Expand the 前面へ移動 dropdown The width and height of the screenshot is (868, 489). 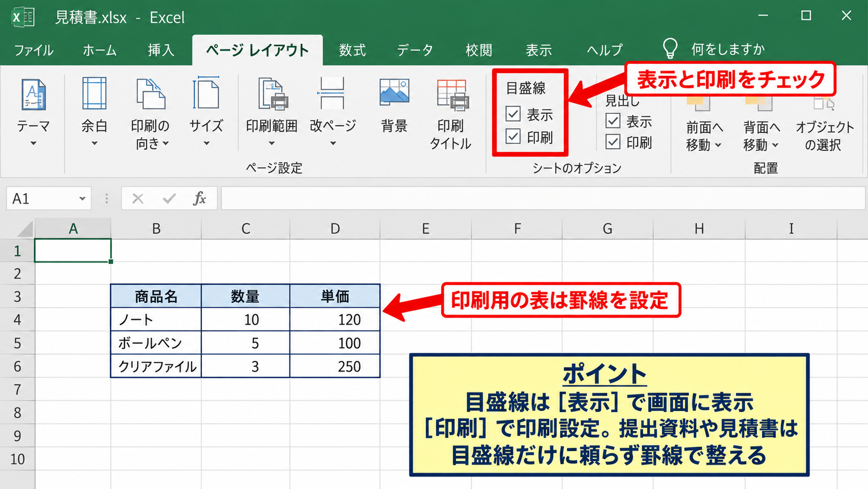[718, 146]
